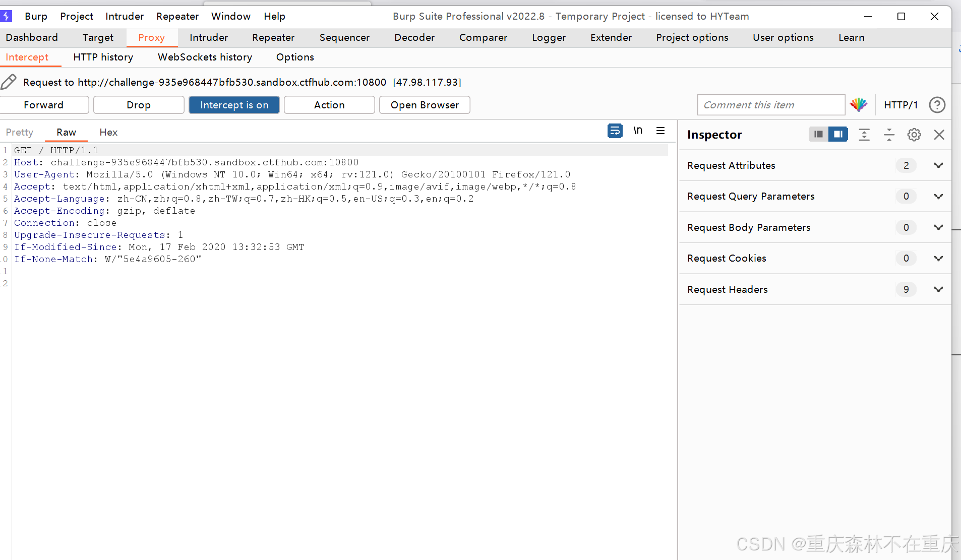This screenshot has height=560, width=961.
Task: Open the Learn tab
Action: [x=851, y=37]
